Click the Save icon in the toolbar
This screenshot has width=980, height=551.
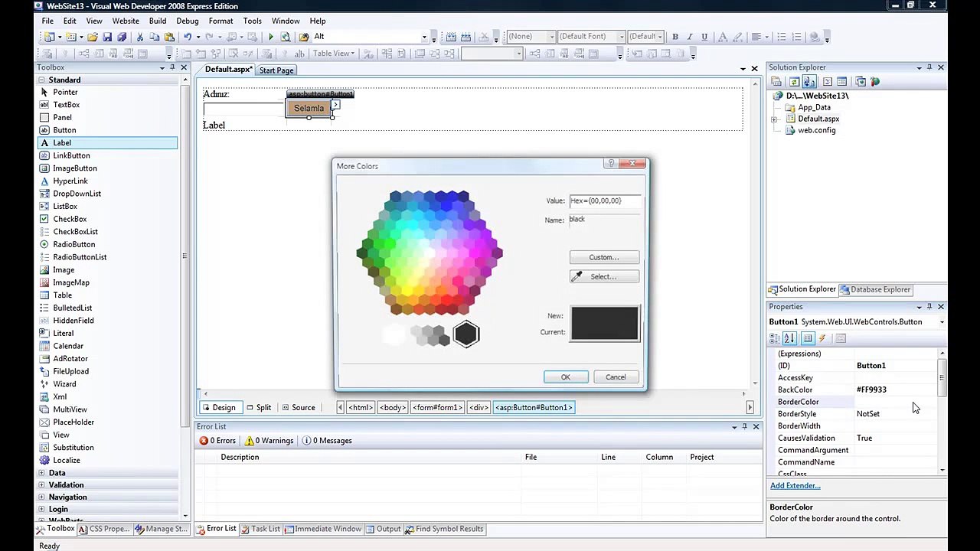tap(107, 37)
